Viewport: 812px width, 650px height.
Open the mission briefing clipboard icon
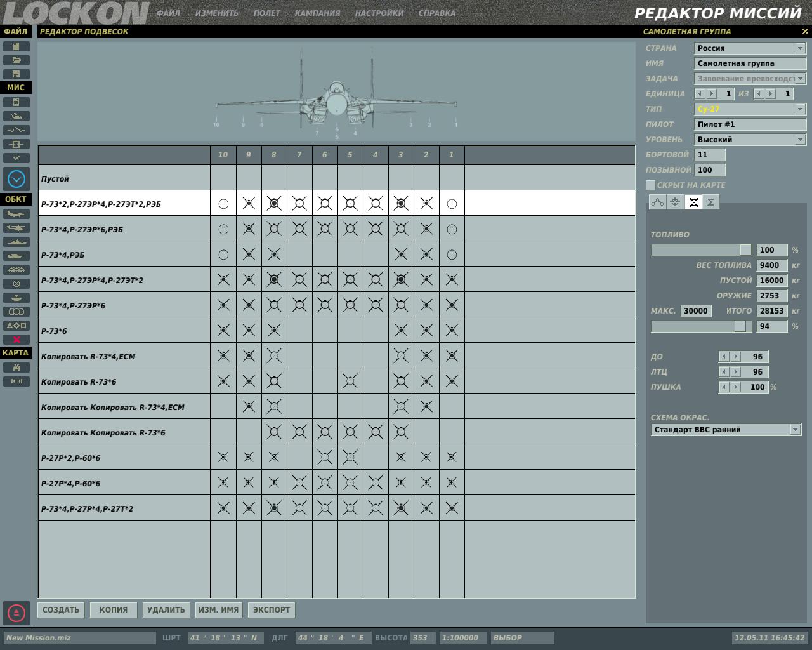(16, 102)
